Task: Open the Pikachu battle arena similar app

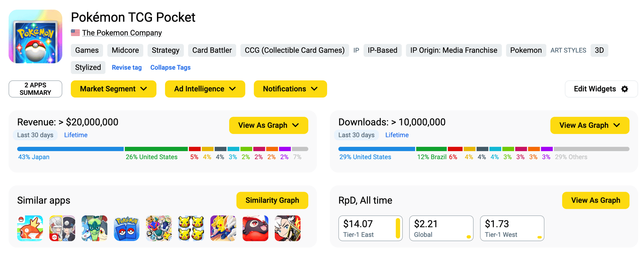Action: point(223,228)
